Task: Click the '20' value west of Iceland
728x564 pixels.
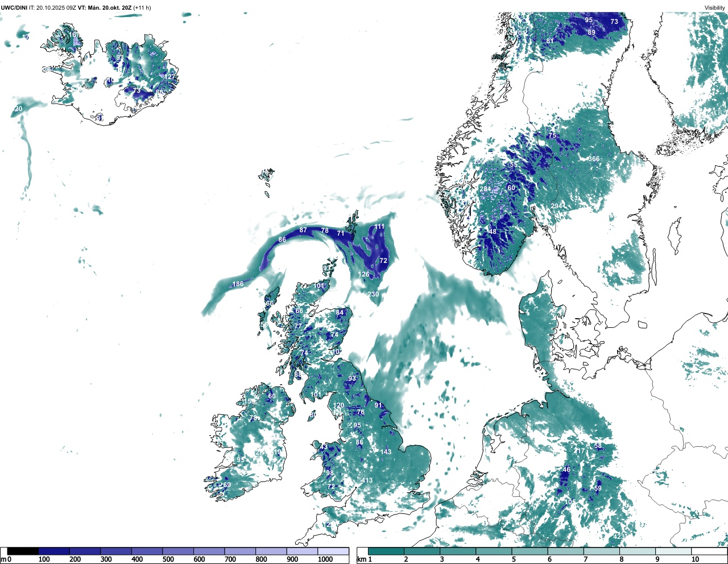Action: coord(19,109)
